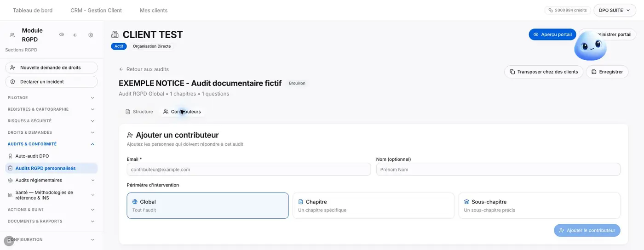Open Mes clients menu

[x=154, y=10]
